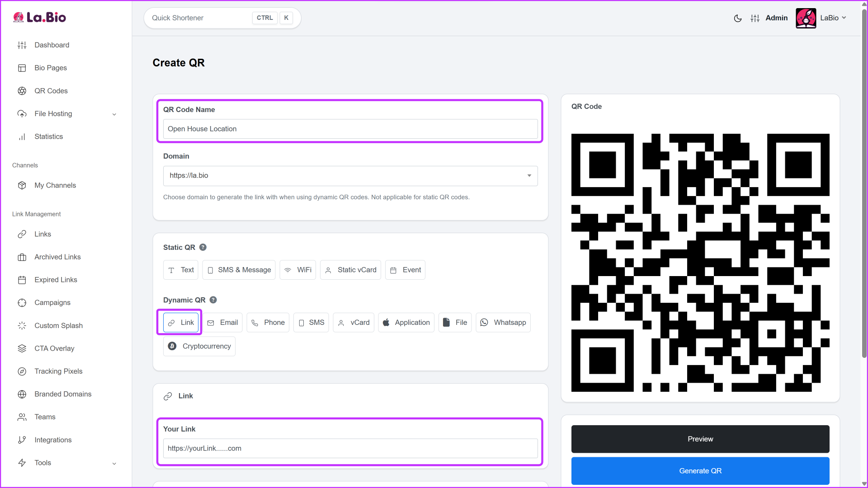
Task: Click the page vertical scrollbar
Action: (864, 181)
